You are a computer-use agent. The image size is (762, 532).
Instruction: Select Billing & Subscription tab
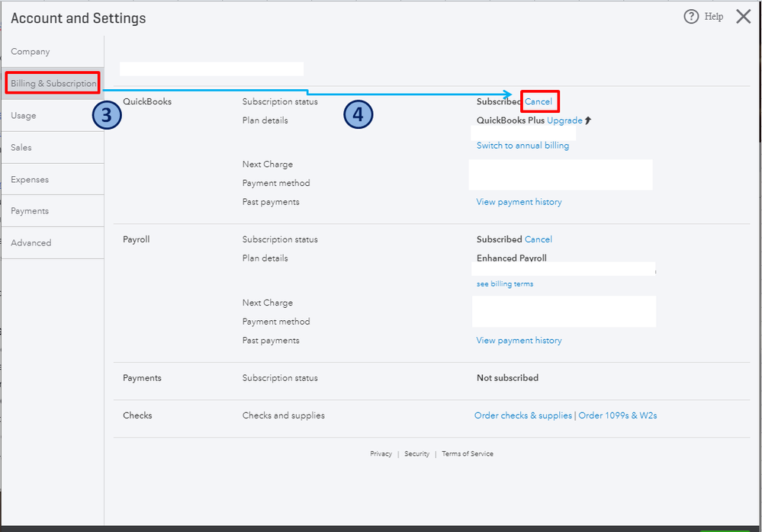point(53,83)
